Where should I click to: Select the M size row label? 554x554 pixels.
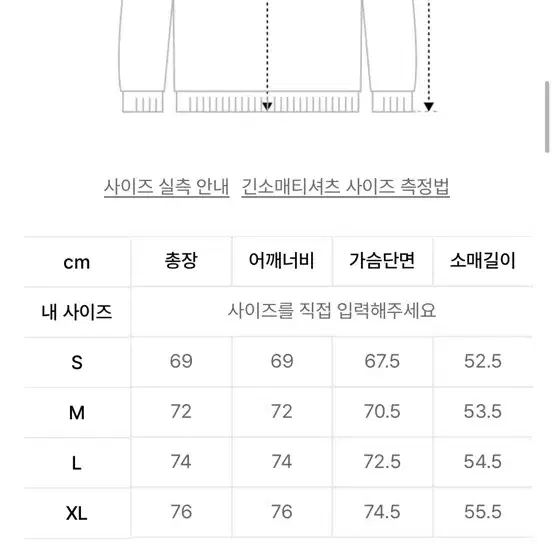pos(77,412)
